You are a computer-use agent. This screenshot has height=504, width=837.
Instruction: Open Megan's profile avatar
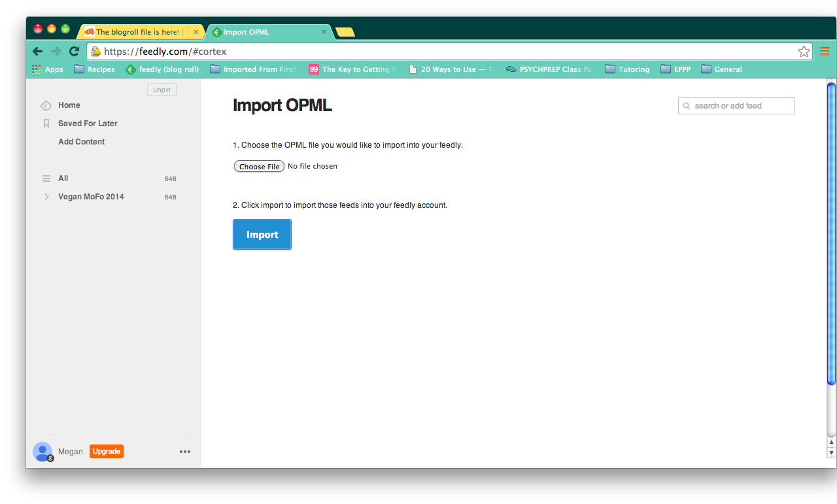(43, 452)
